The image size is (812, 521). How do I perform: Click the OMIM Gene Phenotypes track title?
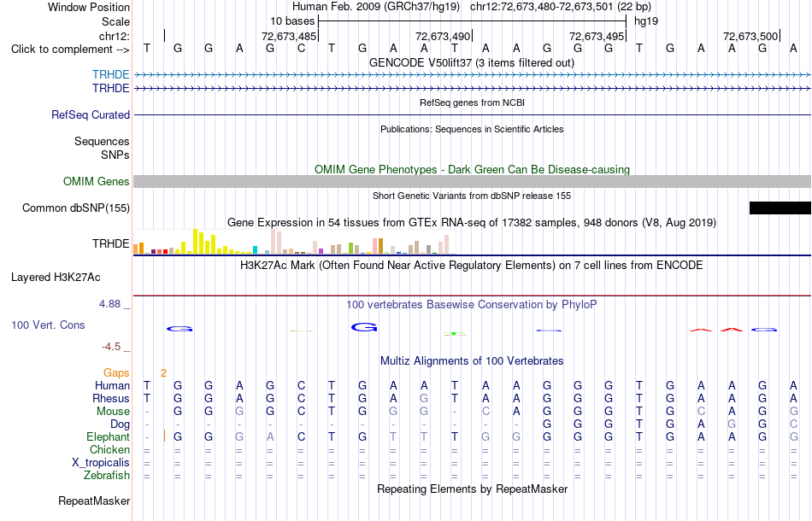472,170
